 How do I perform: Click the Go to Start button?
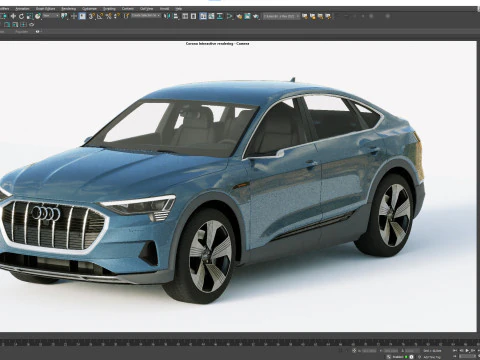pyautogui.click(x=455, y=350)
